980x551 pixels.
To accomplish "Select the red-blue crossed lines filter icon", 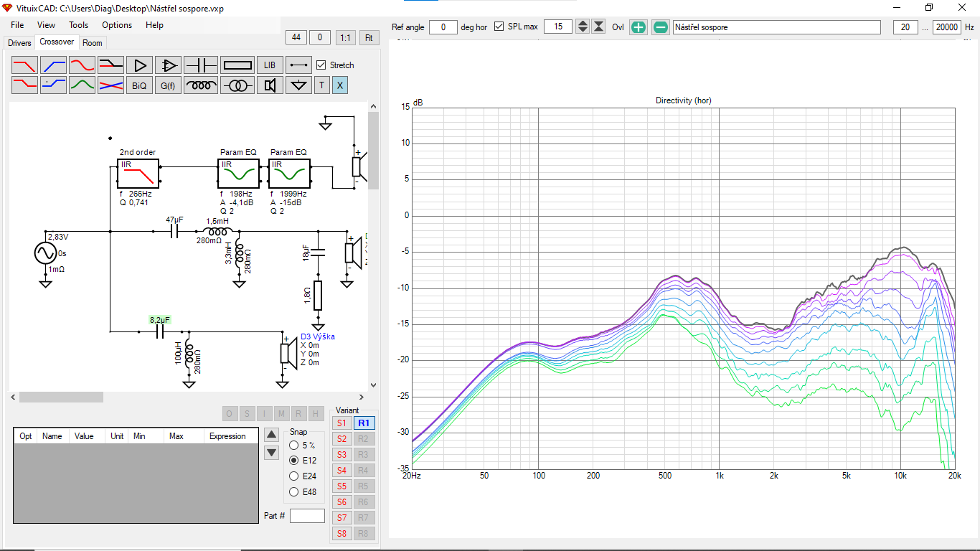I will tap(111, 85).
